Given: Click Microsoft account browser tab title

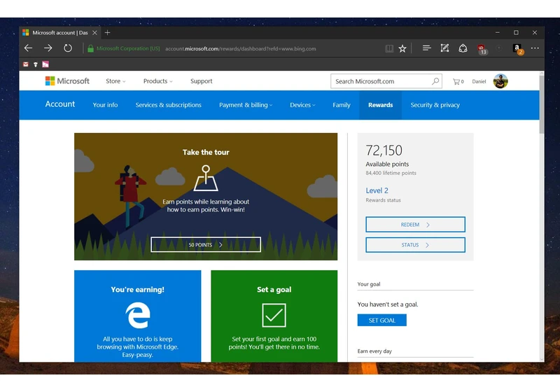Looking at the screenshot, I should pyautogui.click(x=60, y=32).
